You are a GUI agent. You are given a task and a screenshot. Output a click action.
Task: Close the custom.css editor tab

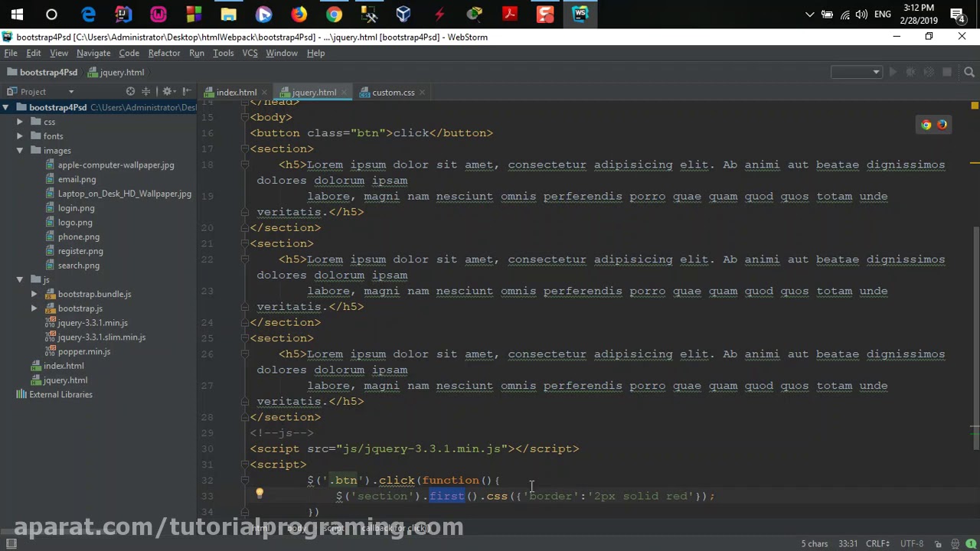(422, 93)
